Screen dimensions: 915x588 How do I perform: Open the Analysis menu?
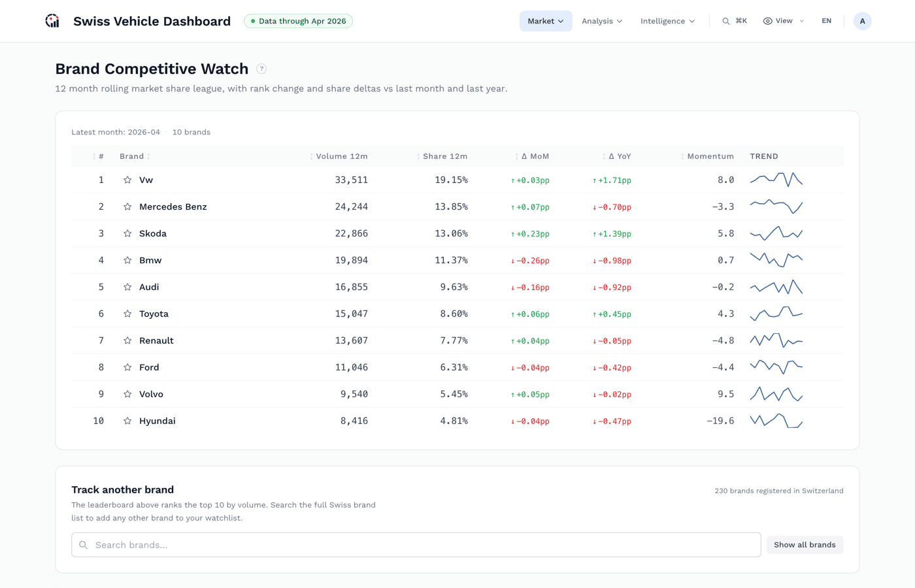(602, 21)
